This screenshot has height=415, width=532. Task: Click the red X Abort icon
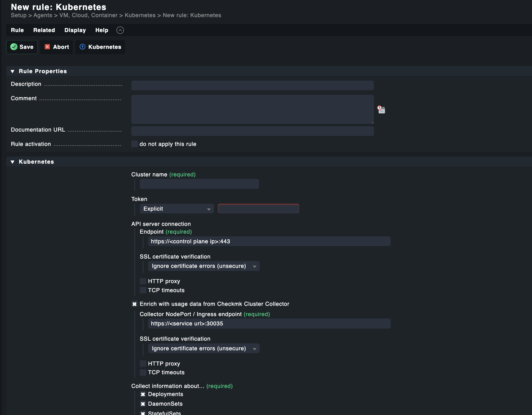pyautogui.click(x=47, y=47)
